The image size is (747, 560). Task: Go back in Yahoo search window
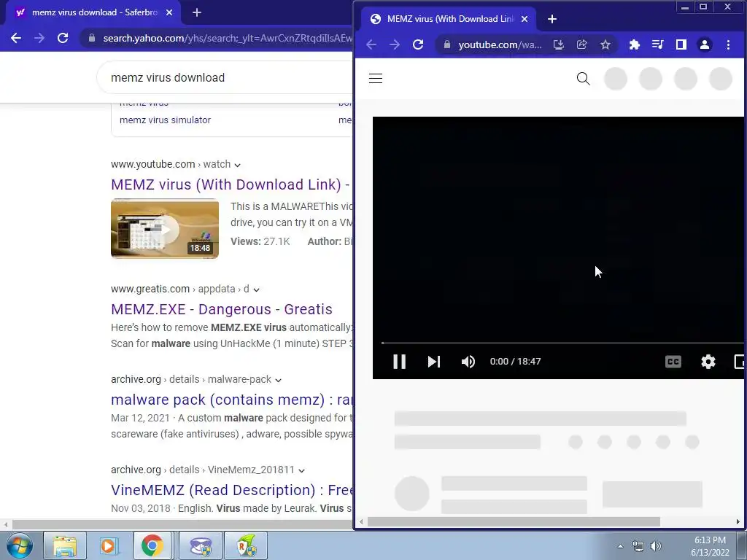point(16,38)
